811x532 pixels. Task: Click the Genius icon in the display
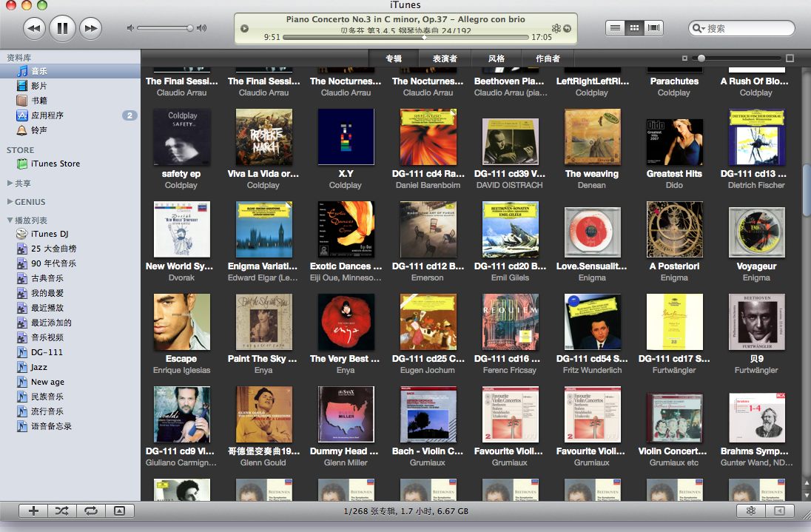pos(556,28)
